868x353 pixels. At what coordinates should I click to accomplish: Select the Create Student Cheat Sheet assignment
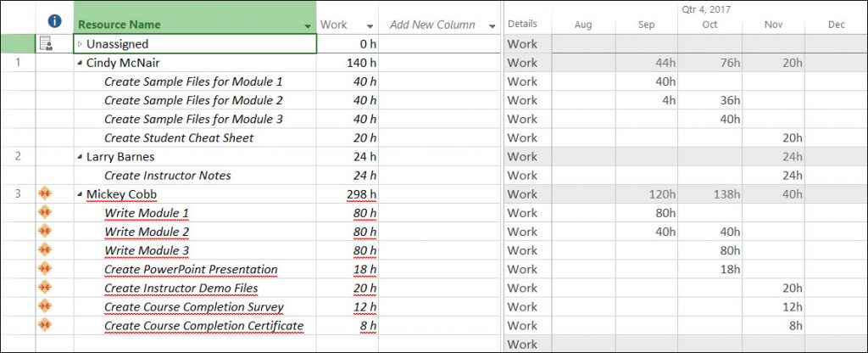(x=179, y=138)
